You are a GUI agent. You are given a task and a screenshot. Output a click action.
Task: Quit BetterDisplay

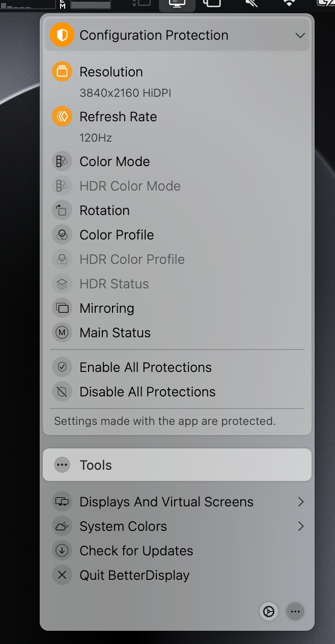click(134, 575)
